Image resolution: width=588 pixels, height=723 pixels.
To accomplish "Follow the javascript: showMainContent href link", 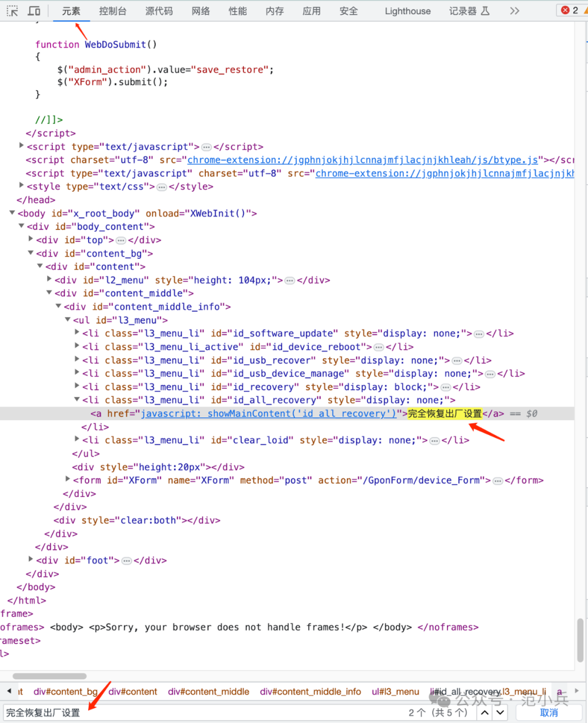I will tap(269, 414).
